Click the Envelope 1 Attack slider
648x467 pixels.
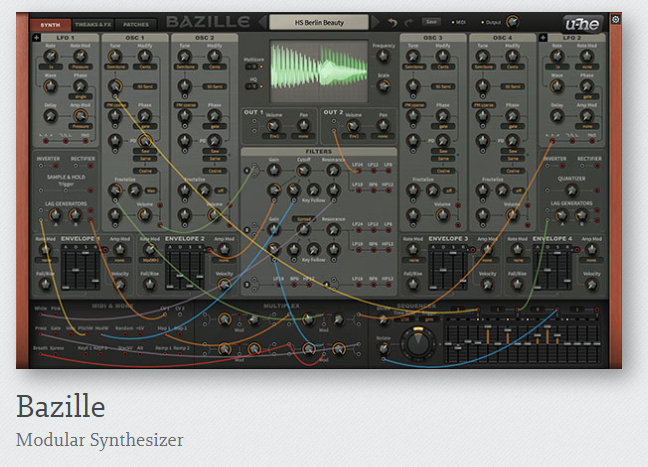point(66,269)
